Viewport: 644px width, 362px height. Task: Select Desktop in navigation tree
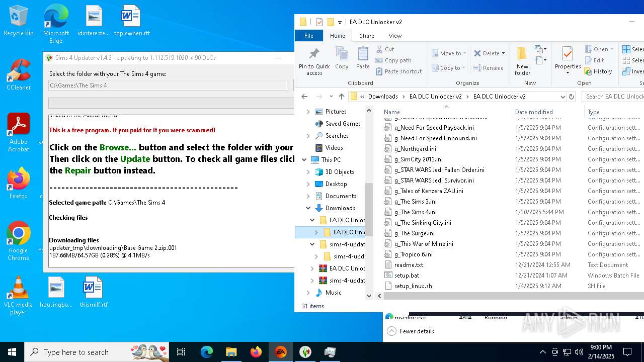point(336,184)
